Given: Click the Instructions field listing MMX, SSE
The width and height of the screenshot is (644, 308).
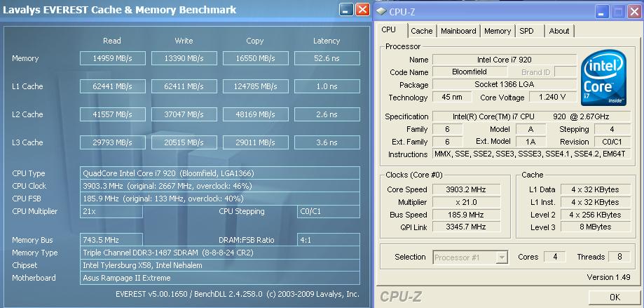Looking at the screenshot, I should (x=531, y=154).
